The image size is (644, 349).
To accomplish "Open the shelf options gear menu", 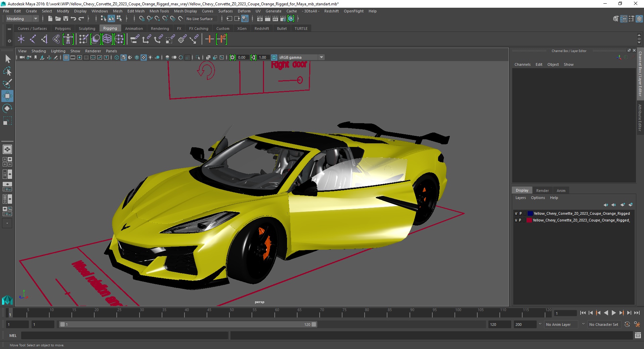I will [x=9, y=41].
